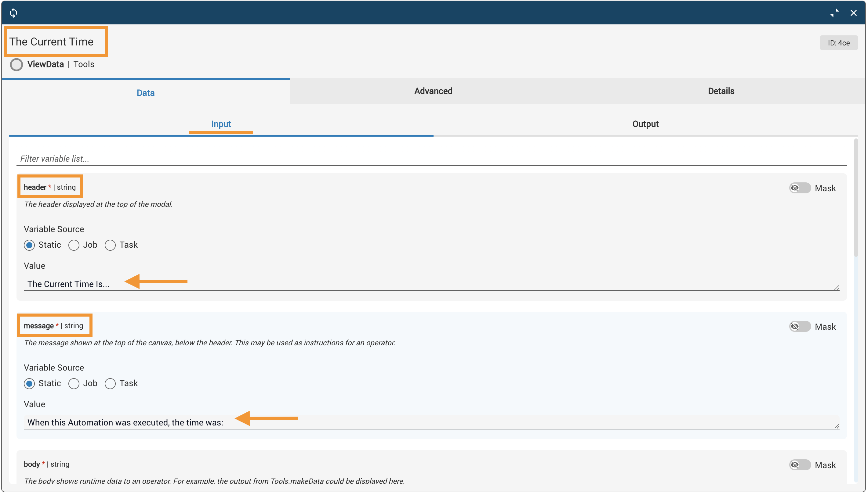The image size is (868, 495).
Task: Click the Filter variable list field
Action: (x=431, y=159)
